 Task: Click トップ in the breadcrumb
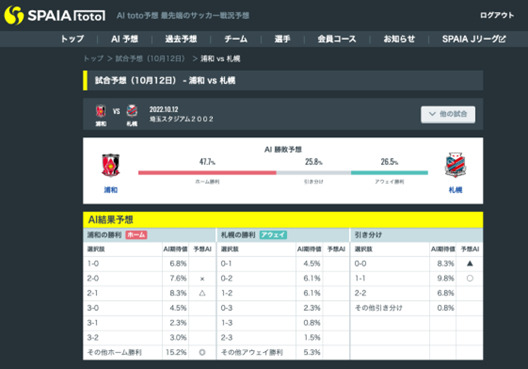tap(93, 59)
